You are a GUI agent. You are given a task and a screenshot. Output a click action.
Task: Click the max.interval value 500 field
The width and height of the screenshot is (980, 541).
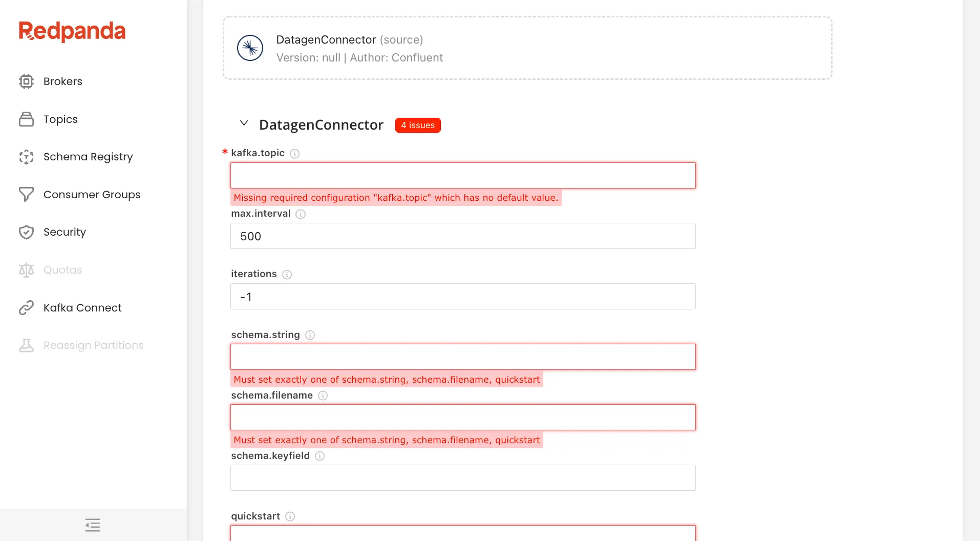tap(462, 236)
